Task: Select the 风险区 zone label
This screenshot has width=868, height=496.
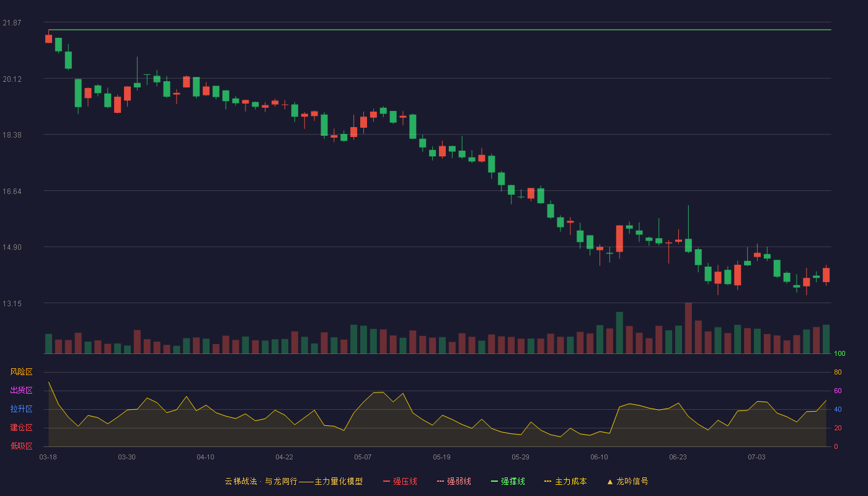Action: [x=21, y=372]
